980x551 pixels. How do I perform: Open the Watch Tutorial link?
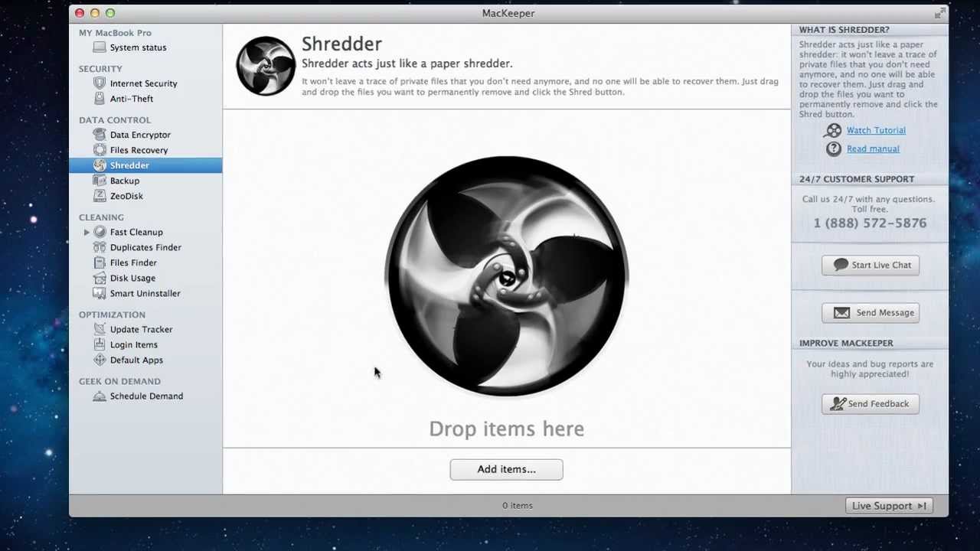pyautogui.click(x=876, y=131)
